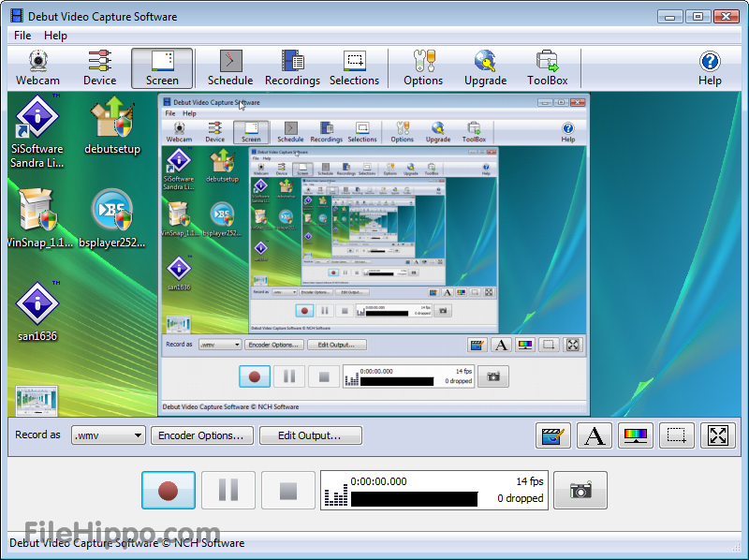Click the Help icon in nested preview window

coord(568,132)
